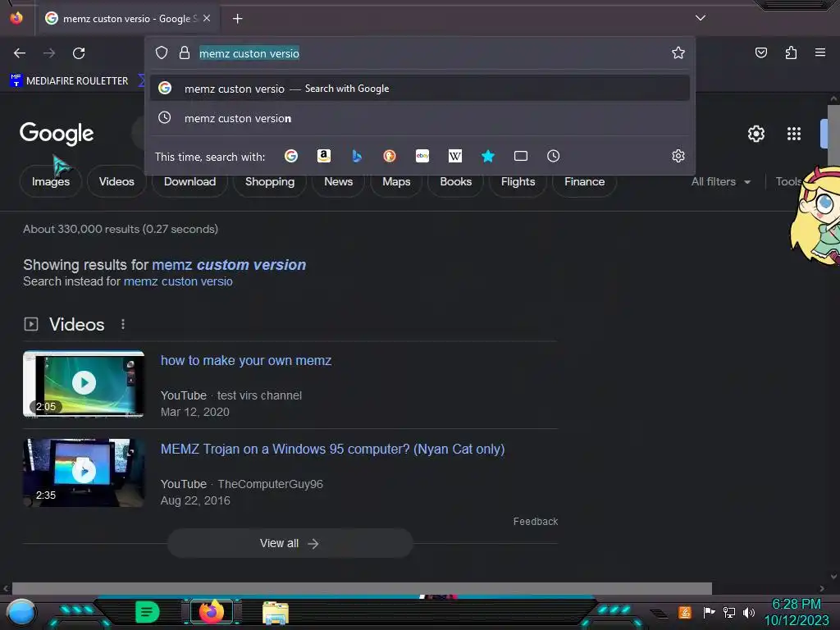Select the memz custon versio Google tab
The height and width of the screenshot is (630, 840).
coord(127,18)
